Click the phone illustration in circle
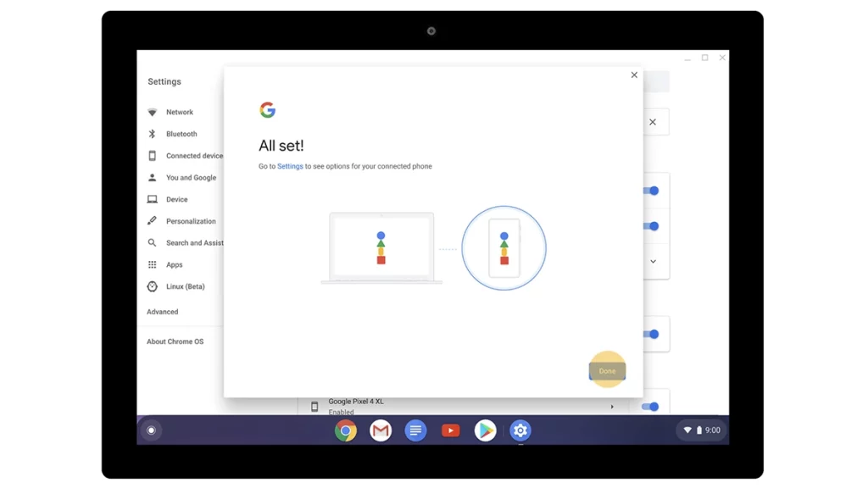Image resolution: width=868 pixels, height=488 pixels. [x=504, y=248]
